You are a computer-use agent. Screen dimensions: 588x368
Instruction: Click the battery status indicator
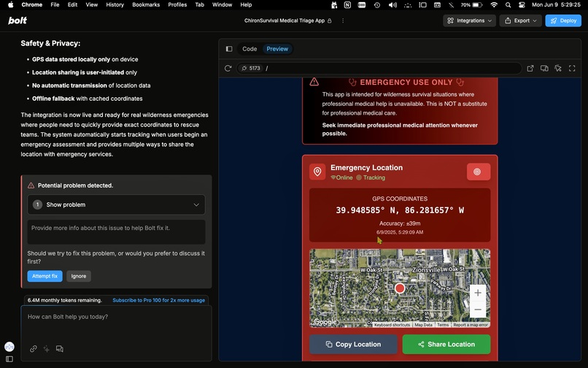click(x=471, y=5)
